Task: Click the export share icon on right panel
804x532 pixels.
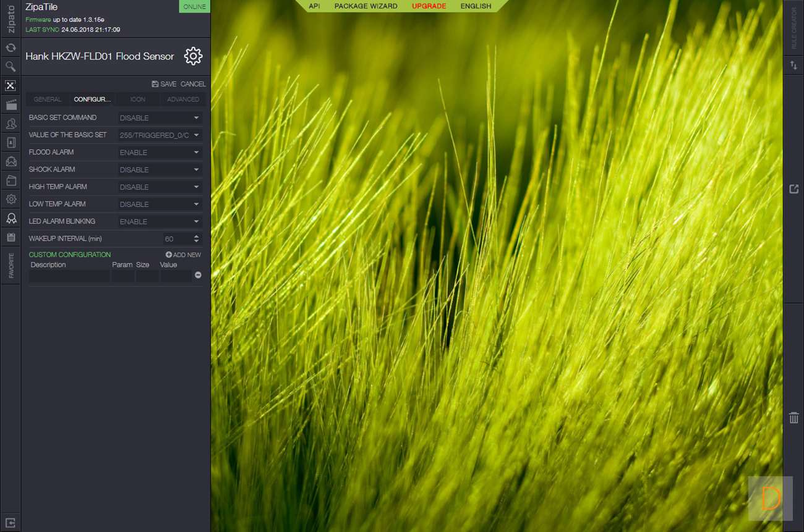Action: (794, 189)
